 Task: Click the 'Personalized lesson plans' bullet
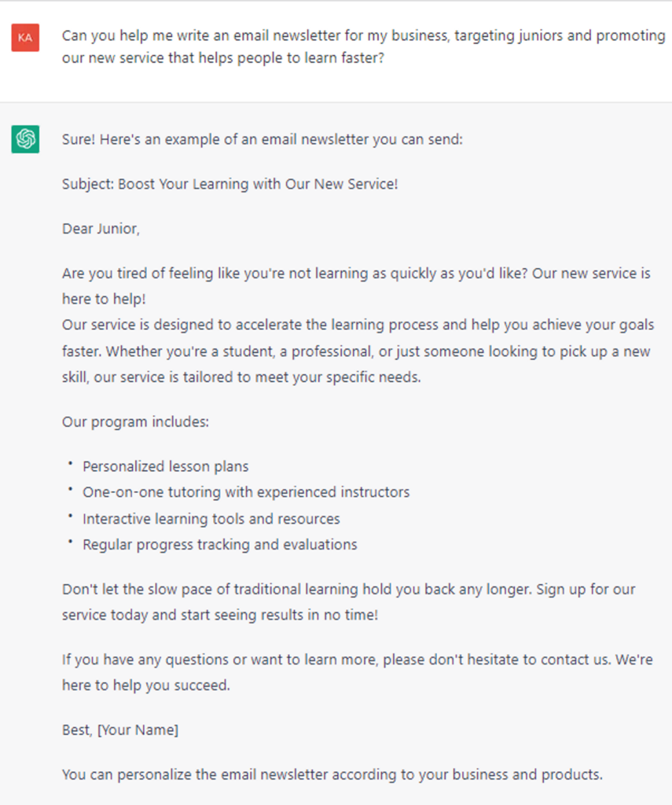(x=165, y=466)
